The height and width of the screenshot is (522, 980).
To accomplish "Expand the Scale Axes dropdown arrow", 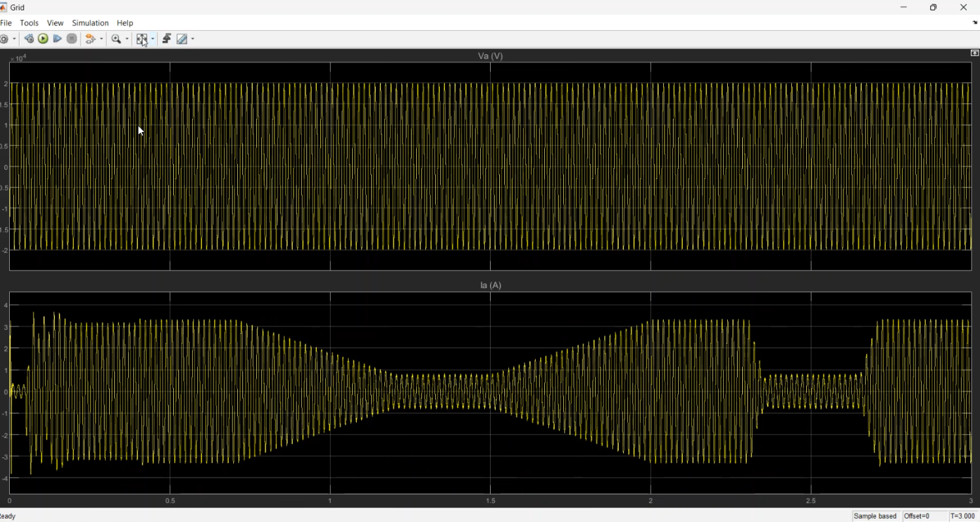I will pyautogui.click(x=153, y=39).
